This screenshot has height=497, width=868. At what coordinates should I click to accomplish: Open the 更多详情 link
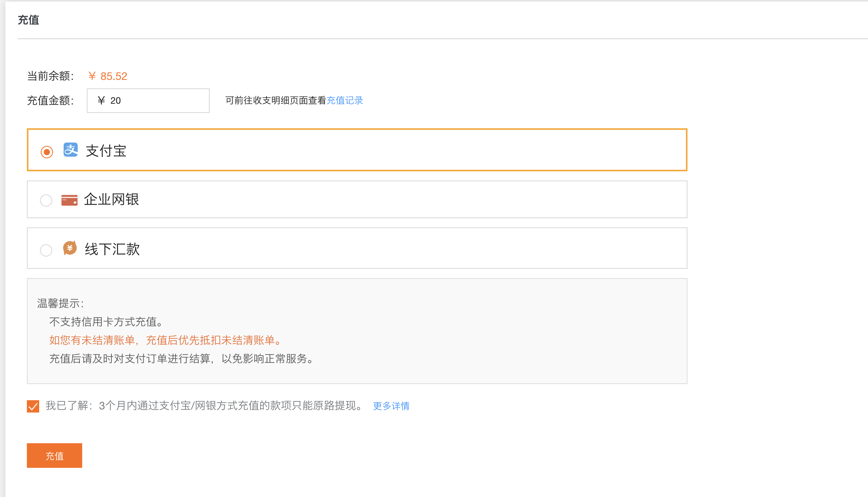coord(391,406)
